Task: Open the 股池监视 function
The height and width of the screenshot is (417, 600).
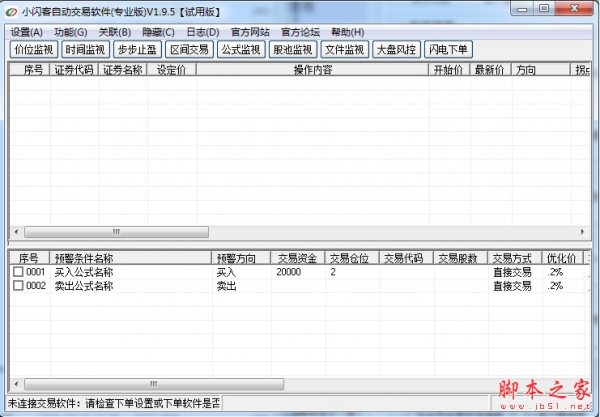Action: tap(293, 49)
